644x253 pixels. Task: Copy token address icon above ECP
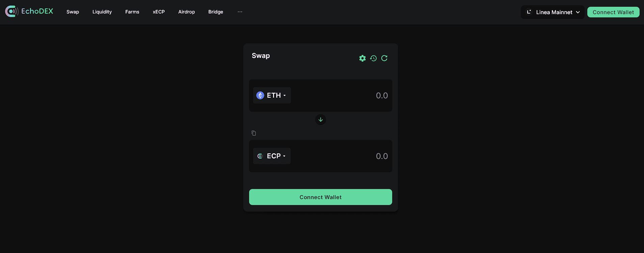point(254,133)
